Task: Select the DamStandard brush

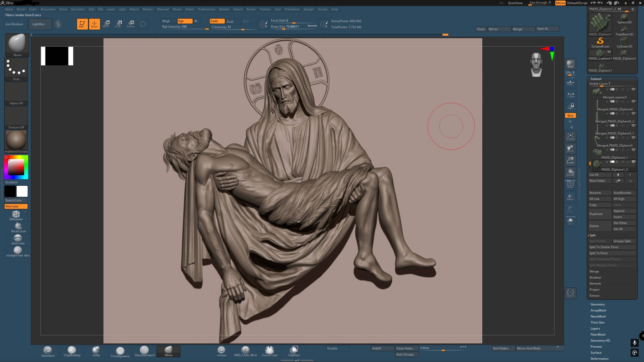Action: tap(144, 351)
